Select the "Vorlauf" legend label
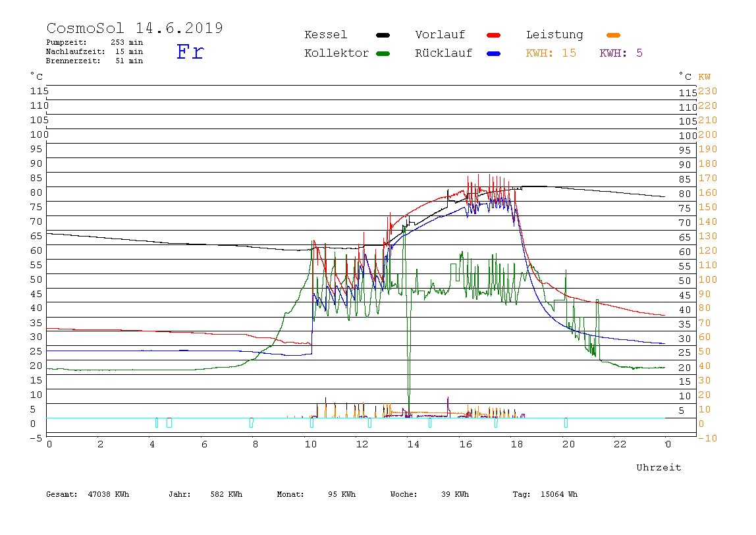This screenshot has width=756, height=535. tap(440, 35)
